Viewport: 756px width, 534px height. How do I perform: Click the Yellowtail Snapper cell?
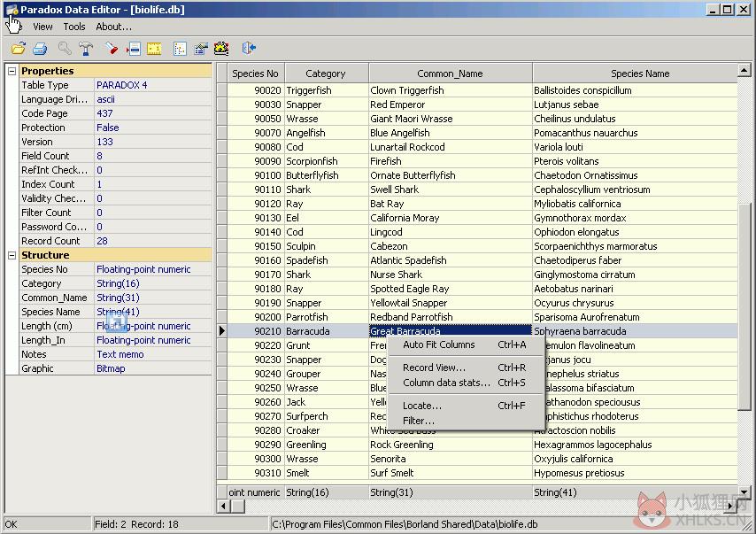pos(451,303)
